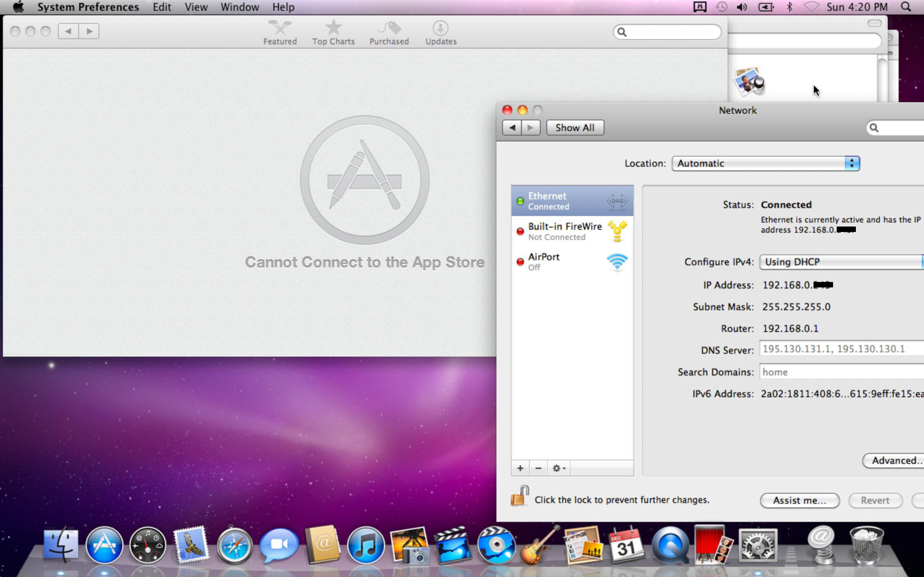924x577 pixels.
Task: Open the View menu
Action: tap(196, 7)
